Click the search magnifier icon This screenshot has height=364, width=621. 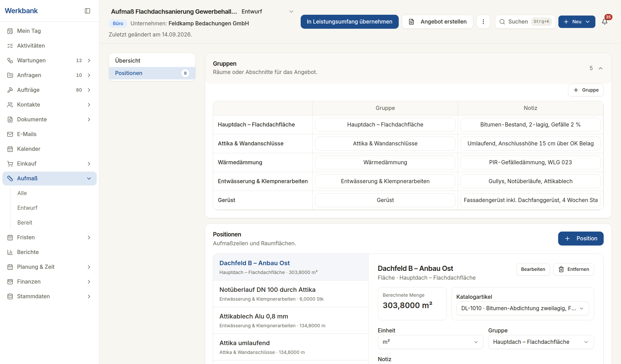pos(502,22)
